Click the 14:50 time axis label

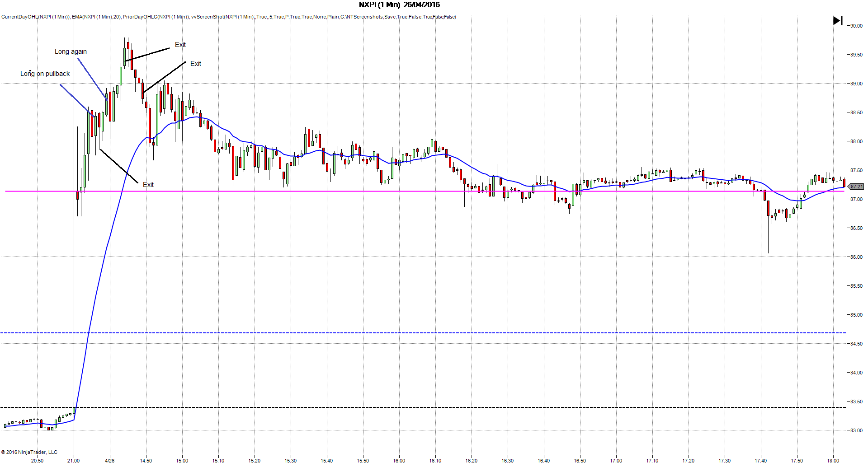(x=146, y=461)
